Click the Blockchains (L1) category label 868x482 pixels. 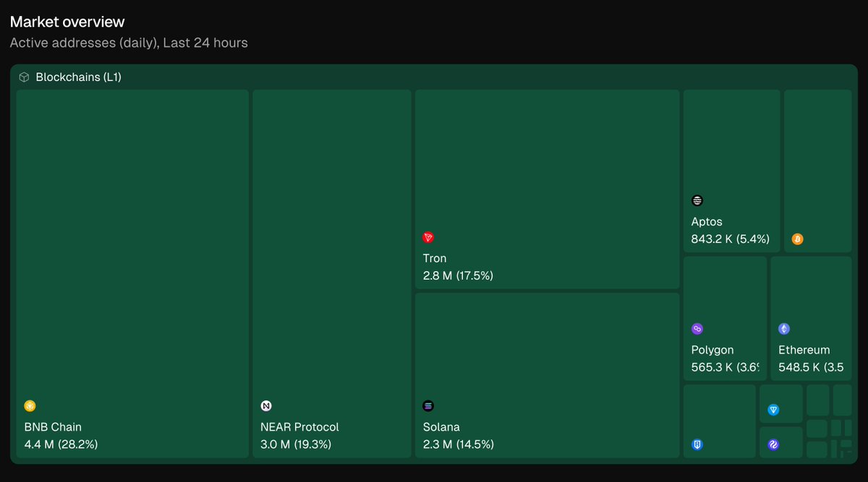point(78,77)
